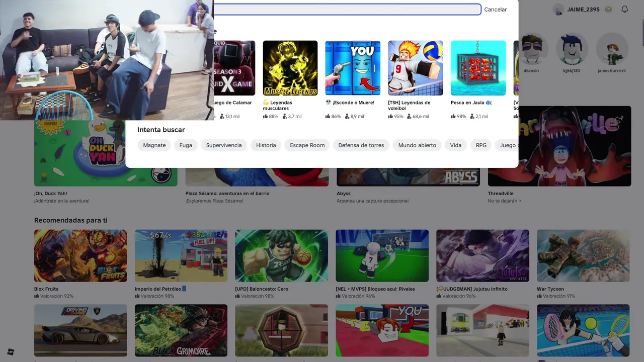Select the Escape Room suggestion chip
644x362 pixels.
pyautogui.click(x=307, y=145)
